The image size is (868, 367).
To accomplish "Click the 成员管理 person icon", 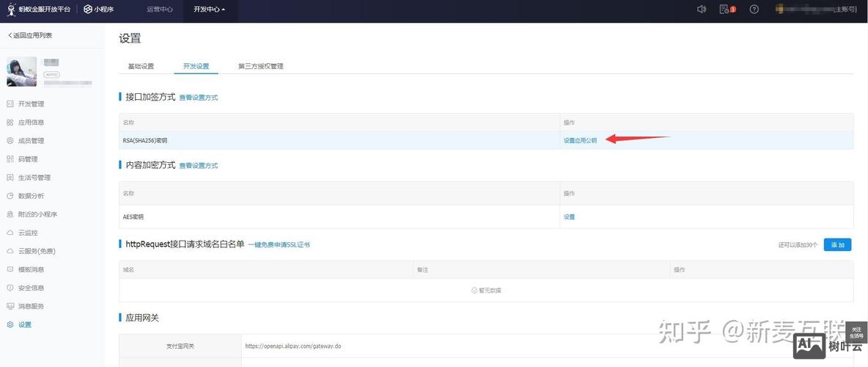I will [x=10, y=140].
